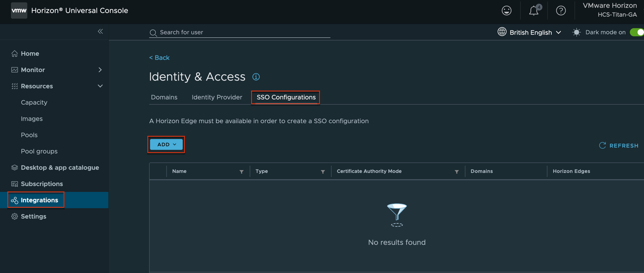
Task: Collapse the sidebar with double-chevron icon
Action: click(x=100, y=31)
